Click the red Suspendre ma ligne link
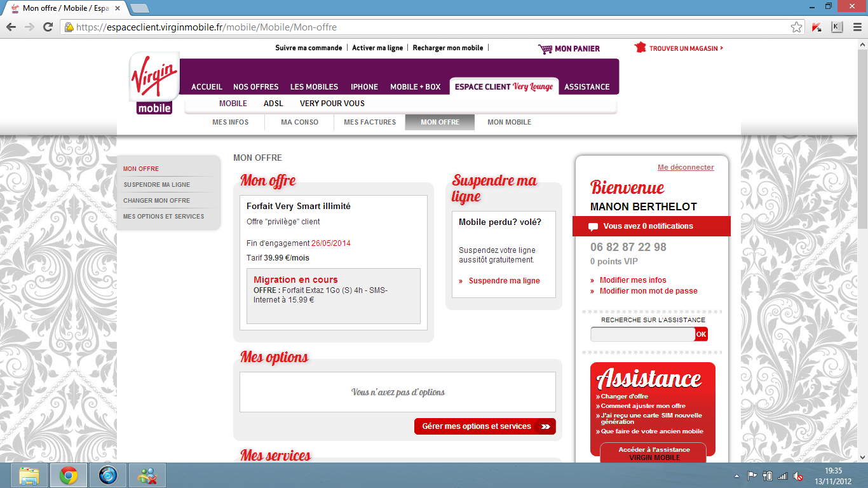The image size is (868, 488). [x=504, y=281]
